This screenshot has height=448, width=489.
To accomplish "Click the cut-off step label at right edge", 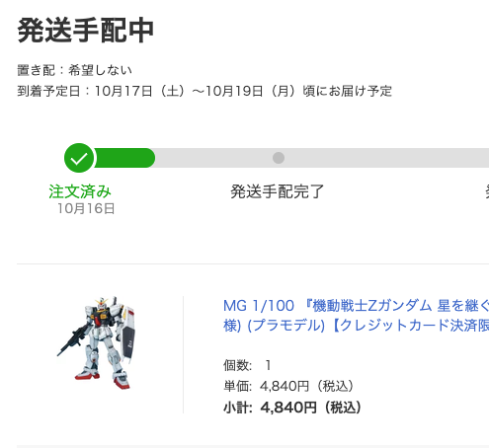I will (x=487, y=191).
